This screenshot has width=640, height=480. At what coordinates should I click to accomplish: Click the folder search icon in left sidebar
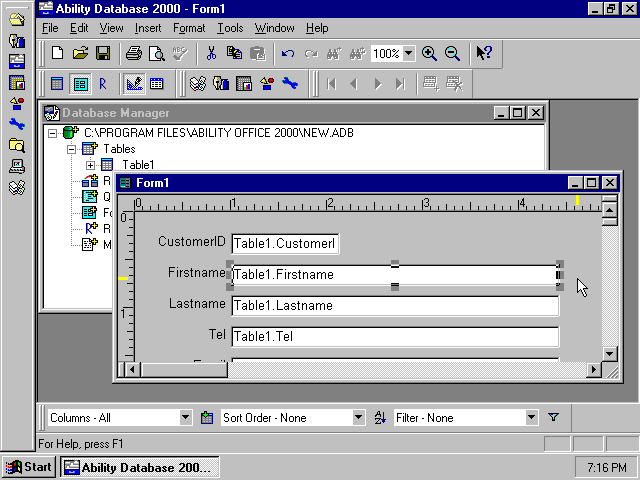(17, 145)
